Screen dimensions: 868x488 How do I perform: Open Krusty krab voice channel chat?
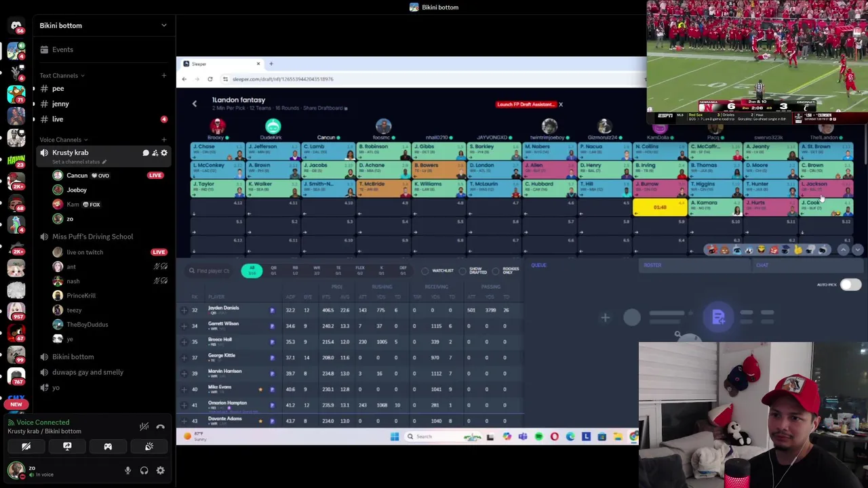tap(145, 153)
